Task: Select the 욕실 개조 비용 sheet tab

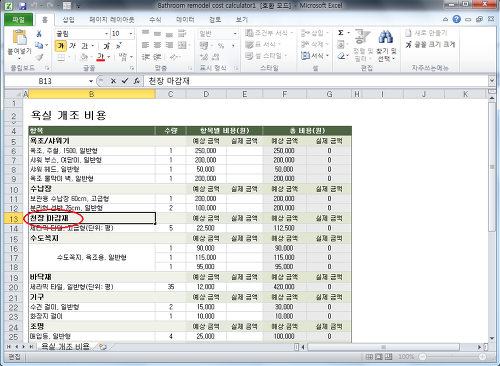Action: coord(65,347)
